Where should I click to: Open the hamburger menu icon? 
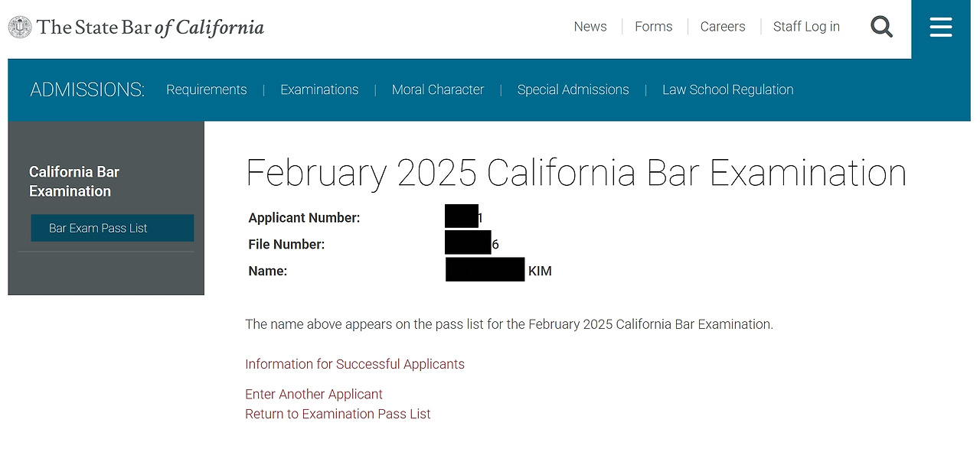[x=941, y=28]
